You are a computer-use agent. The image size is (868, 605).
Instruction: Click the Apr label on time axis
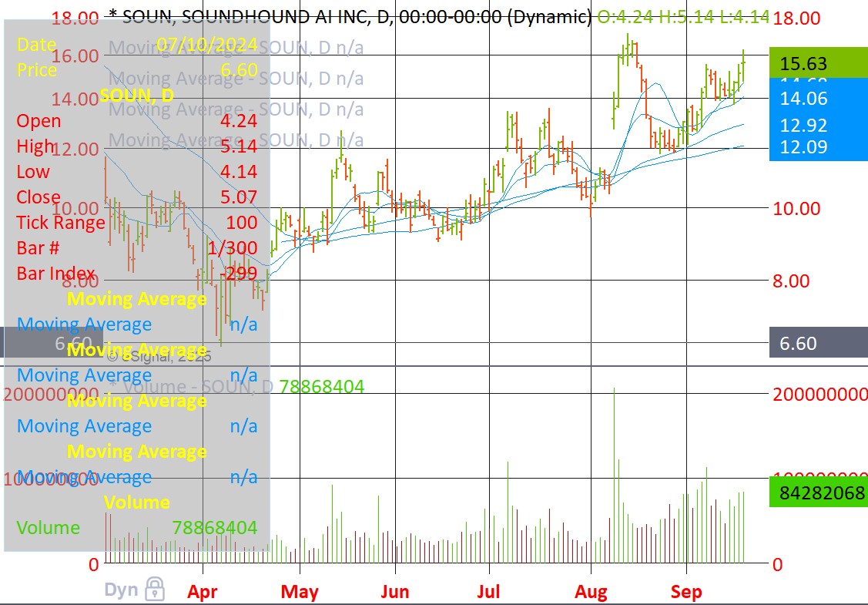pyautogui.click(x=203, y=592)
